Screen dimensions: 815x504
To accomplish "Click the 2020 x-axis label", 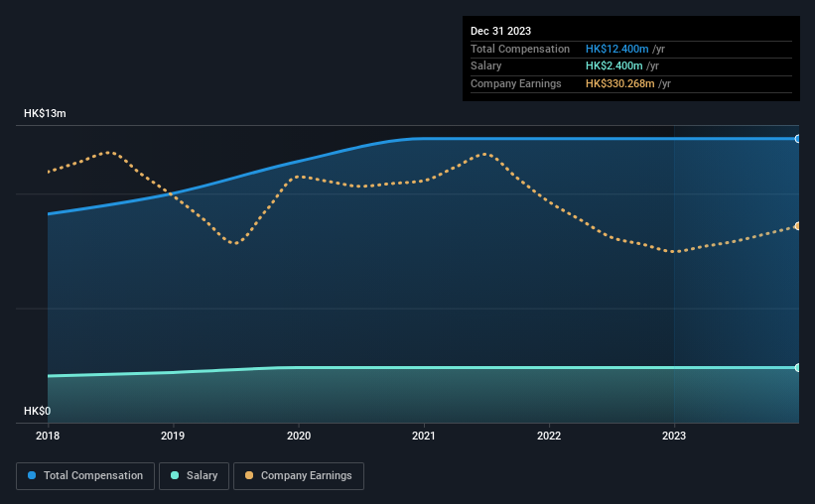I will [299, 436].
